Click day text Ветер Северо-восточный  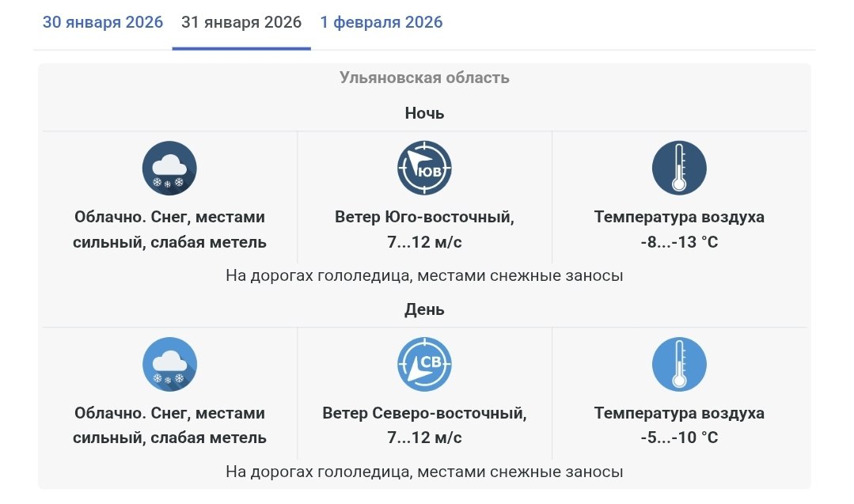(x=424, y=413)
